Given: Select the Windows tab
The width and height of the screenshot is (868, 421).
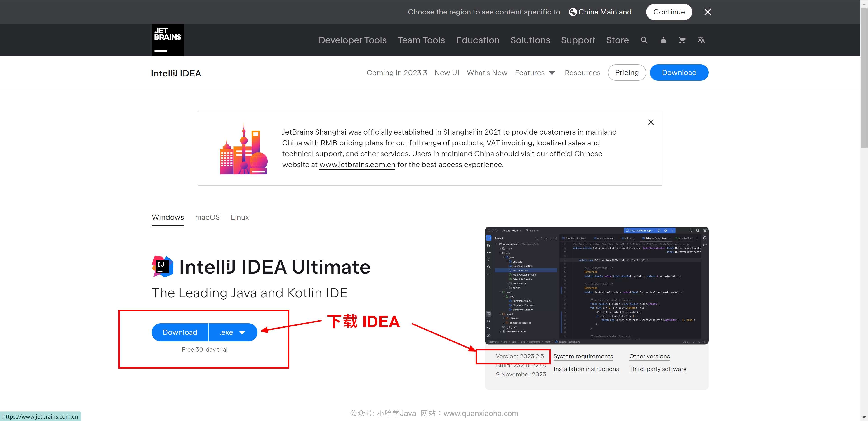Looking at the screenshot, I should pyautogui.click(x=168, y=218).
